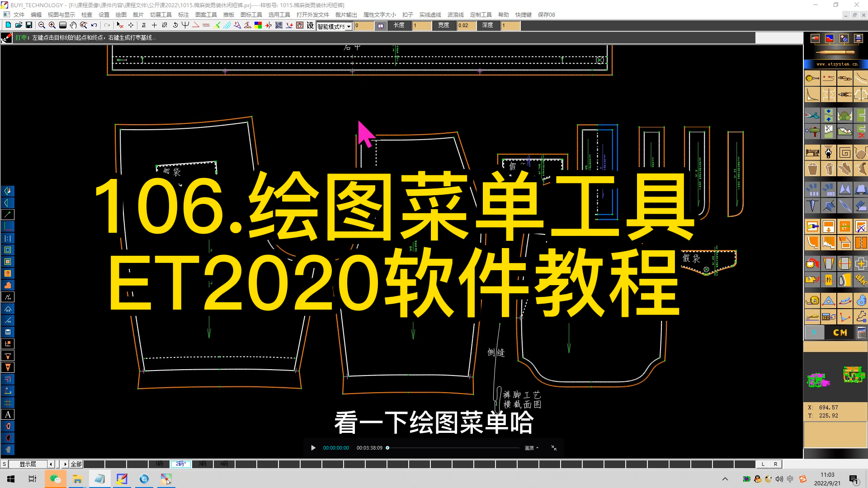Select the letter A text tool in left sidebar

[x=8, y=414]
